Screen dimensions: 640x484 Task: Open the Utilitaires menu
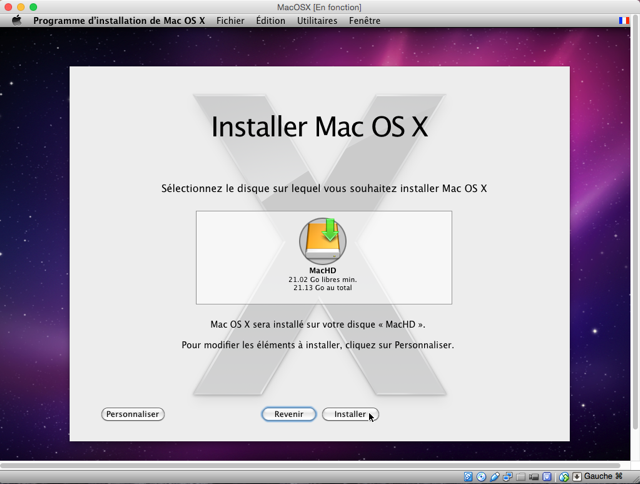(x=317, y=20)
